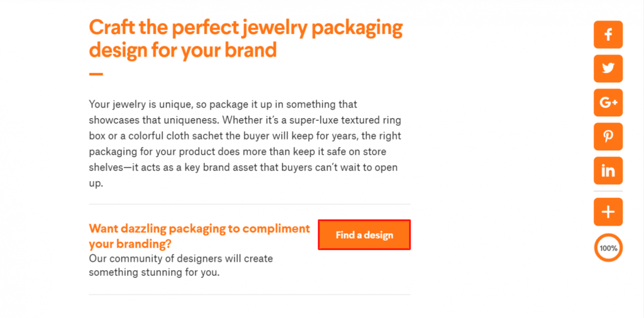The image size is (644, 318).
Task: Click the "Our community of designers will create" text
Action: 180,258
